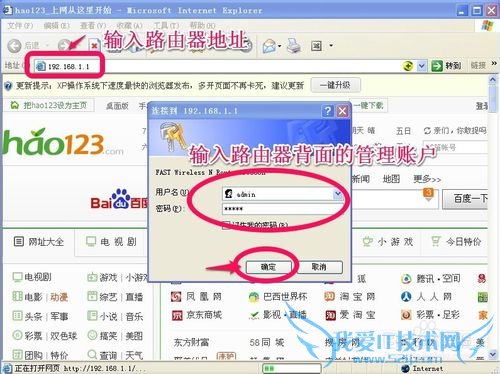500x374 pixels.
Task: Click the 巴西世界杯 icon
Action: pyautogui.click(x=254, y=297)
